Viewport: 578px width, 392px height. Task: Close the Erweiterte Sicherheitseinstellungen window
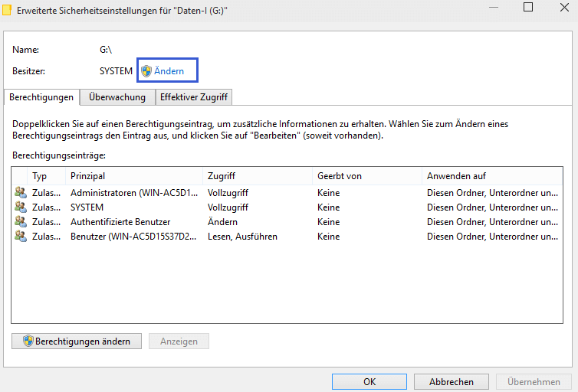tap(564, 7)
